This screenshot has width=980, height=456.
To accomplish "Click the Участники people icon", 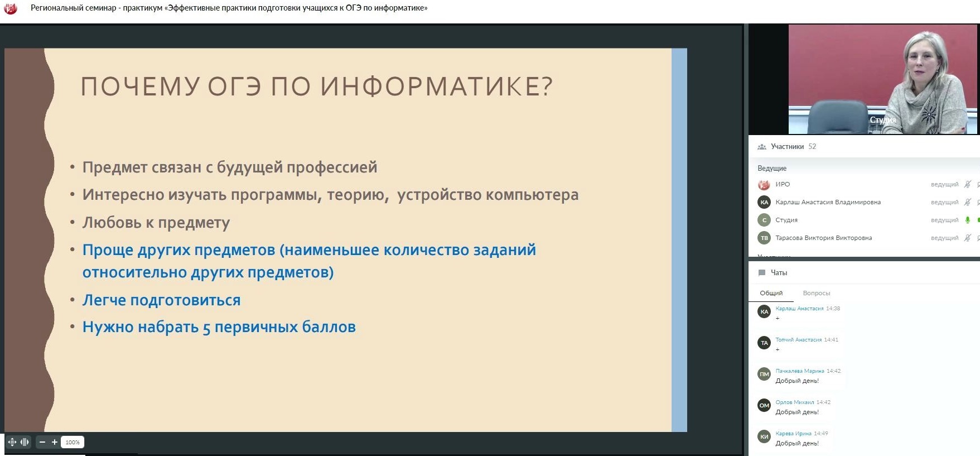I will pyautogui.click(x=762, y=147).
